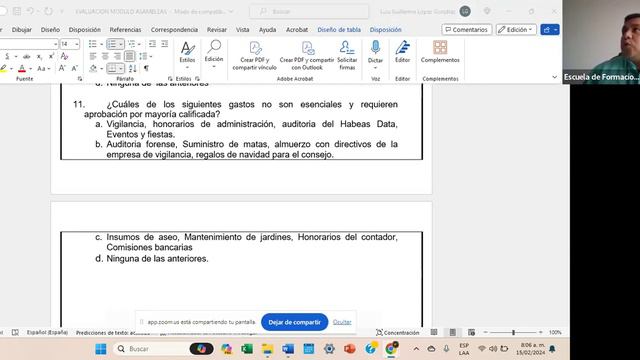640x360 pixels.
Task: Click Dejar de compartir button
Action: tap(294, 322)
